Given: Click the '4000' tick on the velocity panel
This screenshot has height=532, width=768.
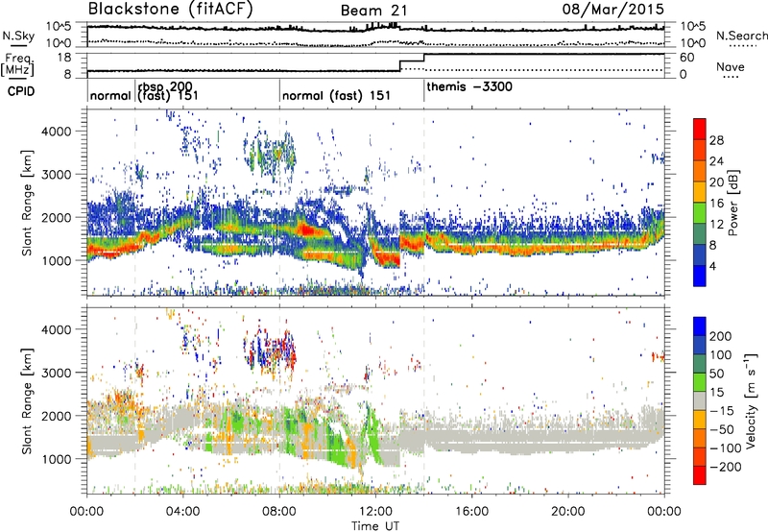Looking at the screenshot, I should pos(56,329).
